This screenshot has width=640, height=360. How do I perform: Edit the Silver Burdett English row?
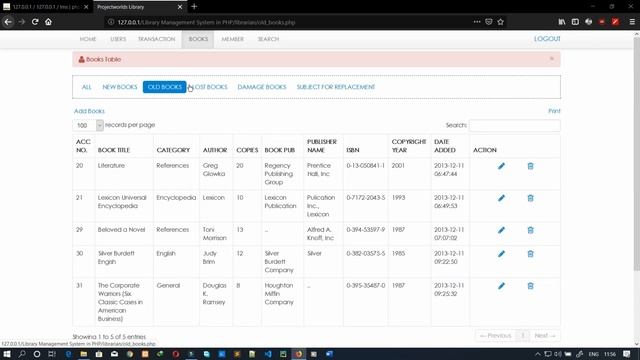pos(501,254)
